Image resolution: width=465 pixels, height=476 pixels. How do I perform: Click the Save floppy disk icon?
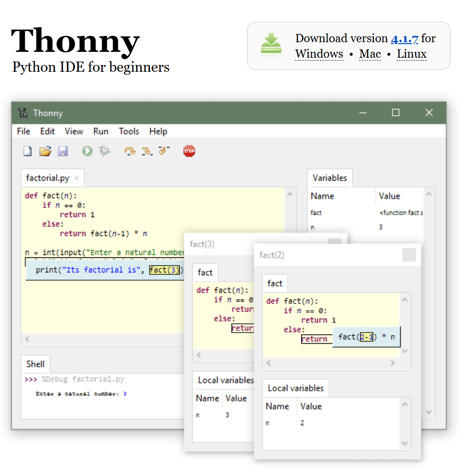point(62,151)
